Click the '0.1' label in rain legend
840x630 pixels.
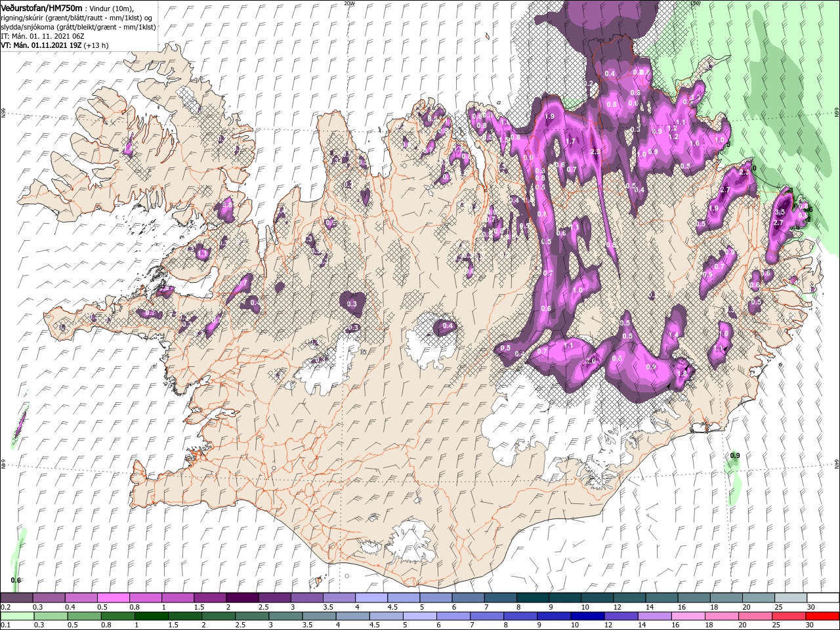click(5, 625)
